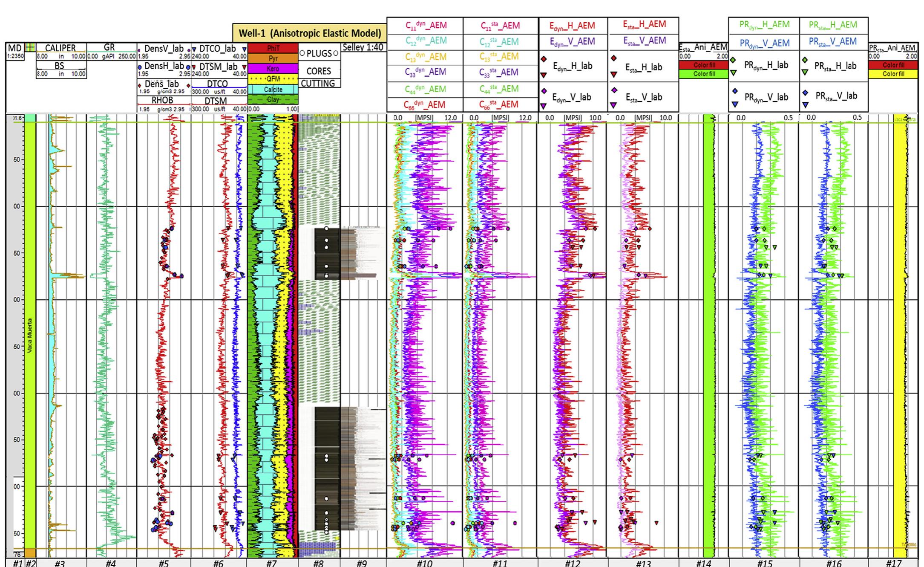Click red Color fill under PRsta_Ani_AEM

tap(893, 65)
